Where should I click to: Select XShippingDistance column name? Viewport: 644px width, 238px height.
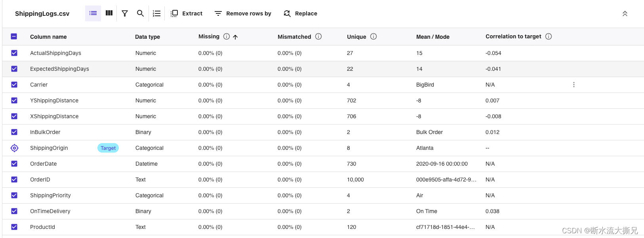coord(54,116)
